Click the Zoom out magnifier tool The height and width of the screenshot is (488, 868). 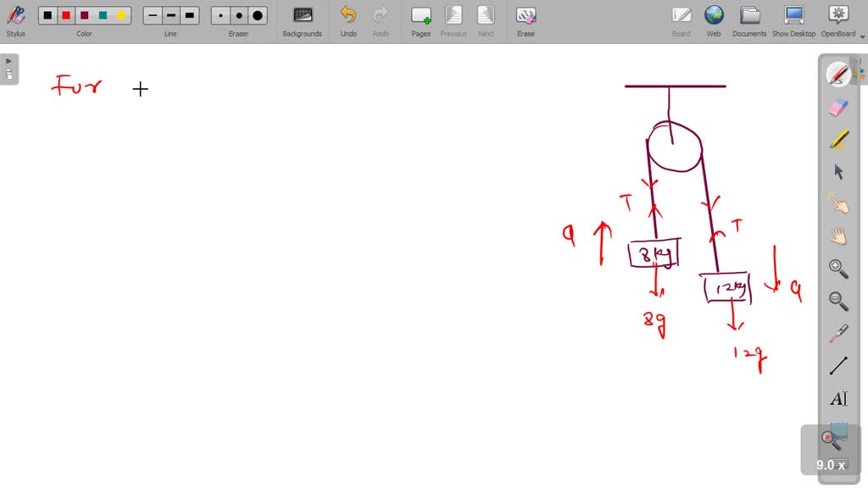tap(838, 301)
